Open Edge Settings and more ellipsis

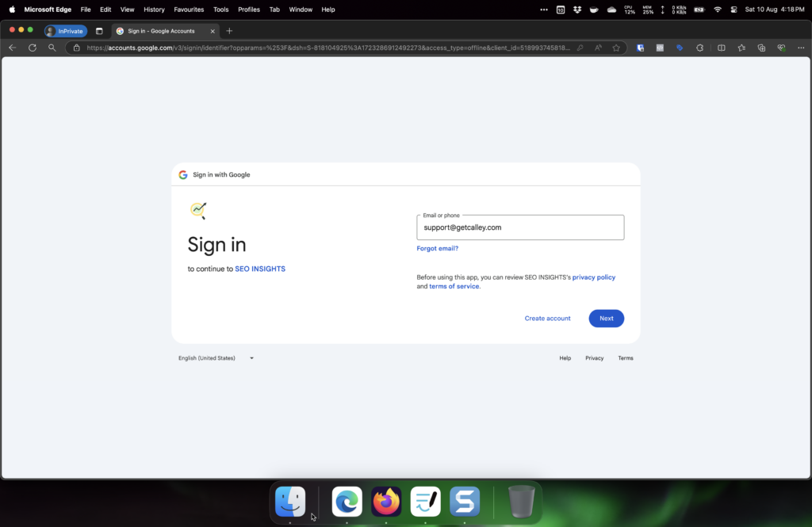coord(801,48)
